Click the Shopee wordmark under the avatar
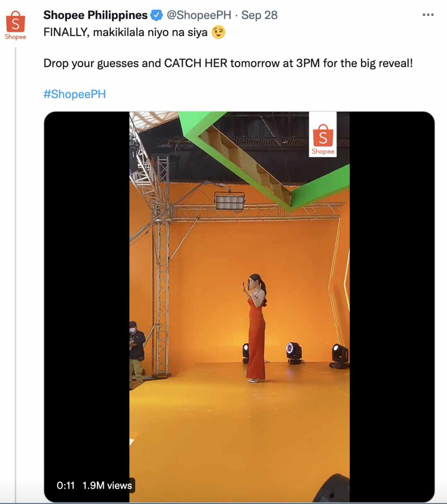 (x=15, y=37)
